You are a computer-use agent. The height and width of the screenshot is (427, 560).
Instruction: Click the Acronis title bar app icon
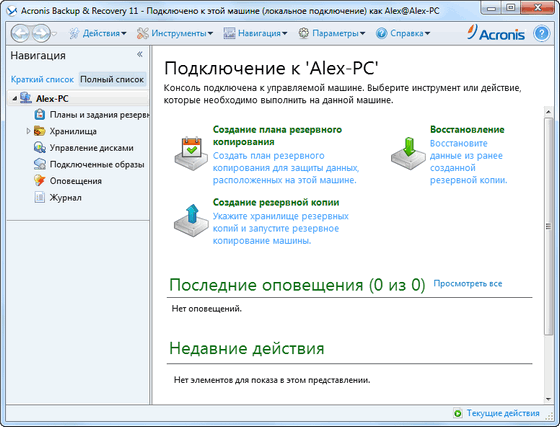tap(12, 11)
